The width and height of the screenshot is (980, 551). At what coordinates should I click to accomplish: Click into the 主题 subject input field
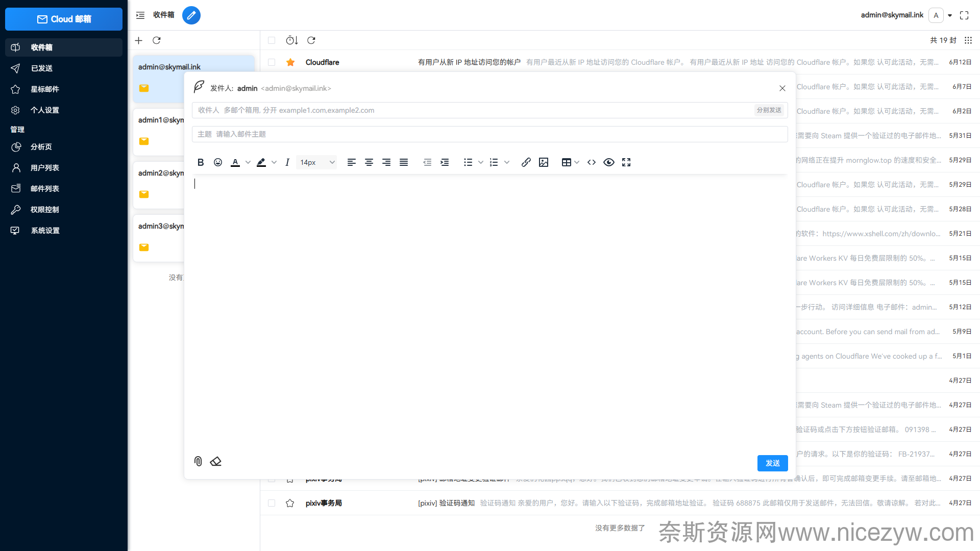(x=490, y=134)
